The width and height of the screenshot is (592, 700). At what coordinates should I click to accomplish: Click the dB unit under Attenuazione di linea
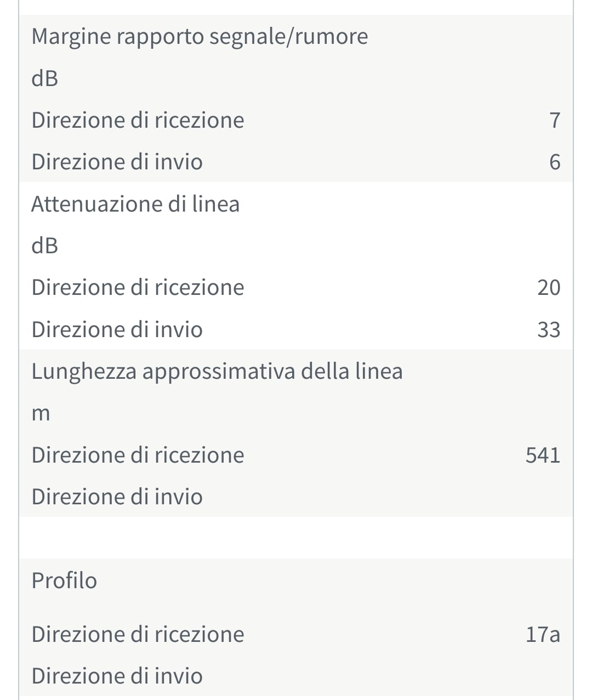tap(45, 246)
